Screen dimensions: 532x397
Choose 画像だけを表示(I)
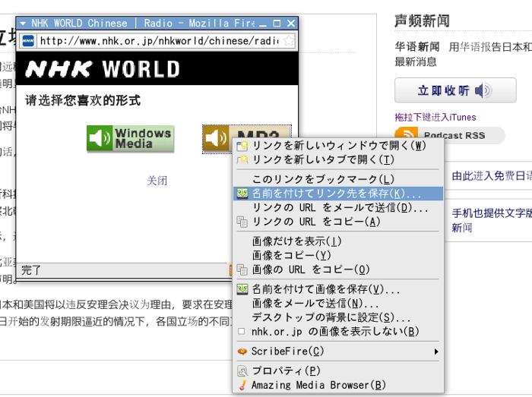tap(338, 241)
